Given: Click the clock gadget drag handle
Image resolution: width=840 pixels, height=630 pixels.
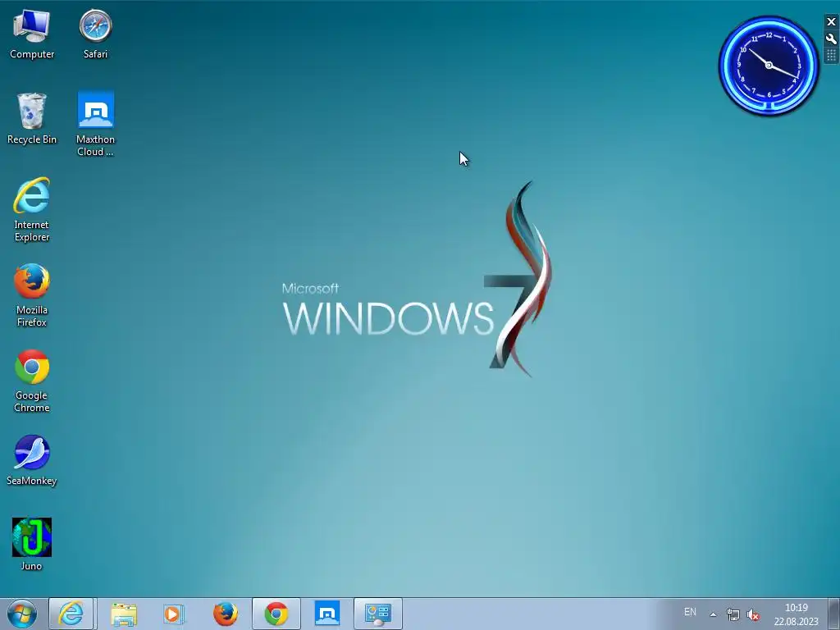Looking at the screenshot, I should pos(831,55).
